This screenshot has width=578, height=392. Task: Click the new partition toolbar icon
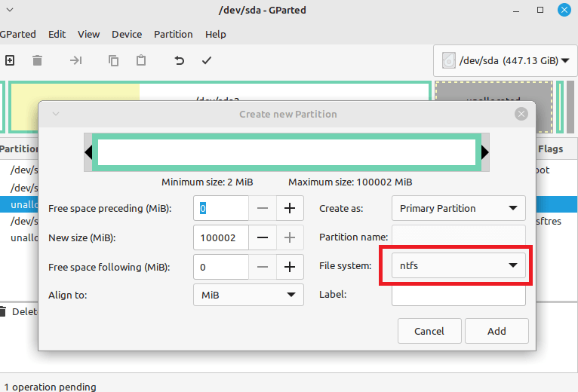(x=9, y=60)
